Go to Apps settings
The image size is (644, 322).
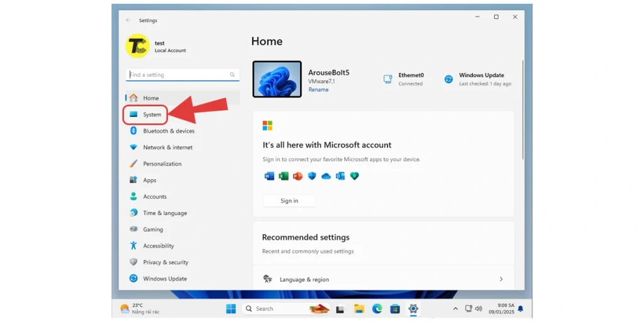[x=149, y=180]
